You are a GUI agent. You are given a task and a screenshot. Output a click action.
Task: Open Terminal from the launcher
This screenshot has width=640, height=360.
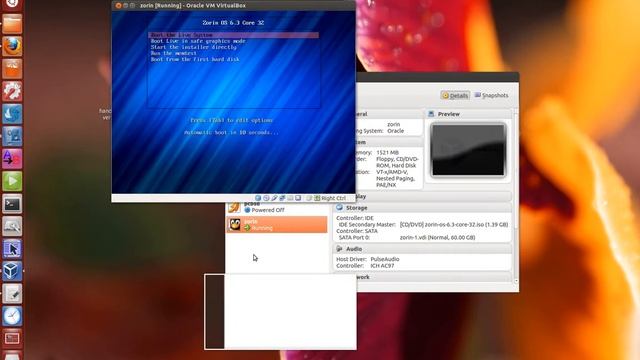click(12, 204)
